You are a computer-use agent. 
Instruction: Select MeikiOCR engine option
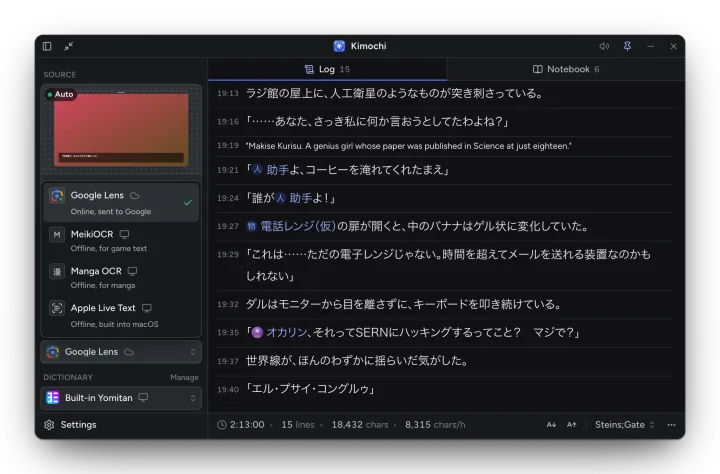(x=121, y=241)
